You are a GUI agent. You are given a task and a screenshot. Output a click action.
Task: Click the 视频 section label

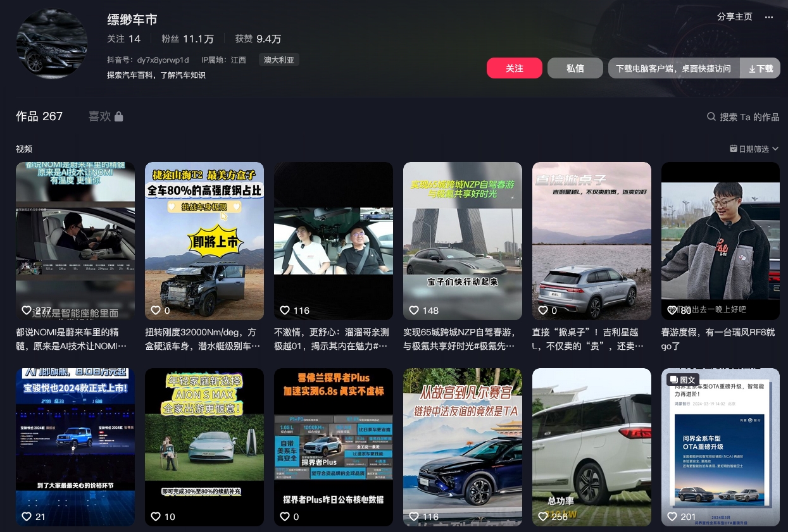24,149
